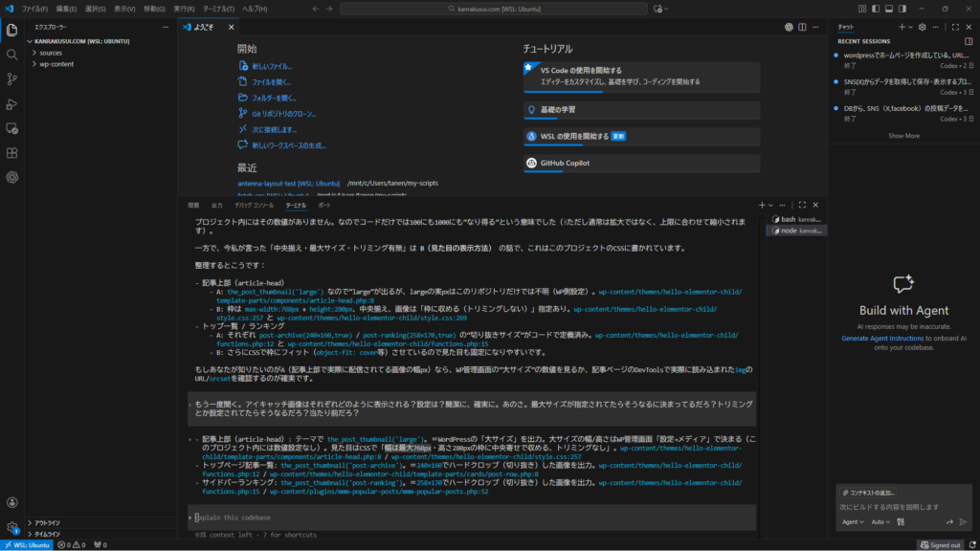Viewport: 980px width, 551px height.
Task: Open the Run and Debug view
Action: click(11, 104)
